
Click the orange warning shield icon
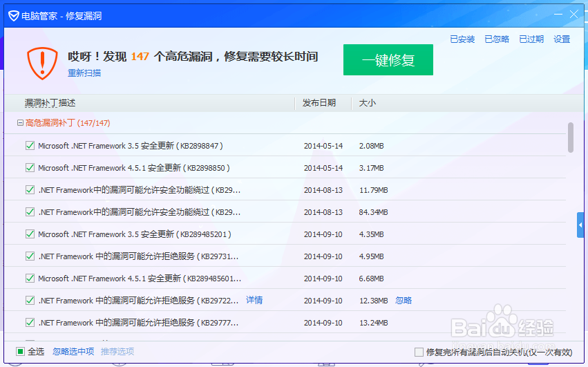pos(42,64)
